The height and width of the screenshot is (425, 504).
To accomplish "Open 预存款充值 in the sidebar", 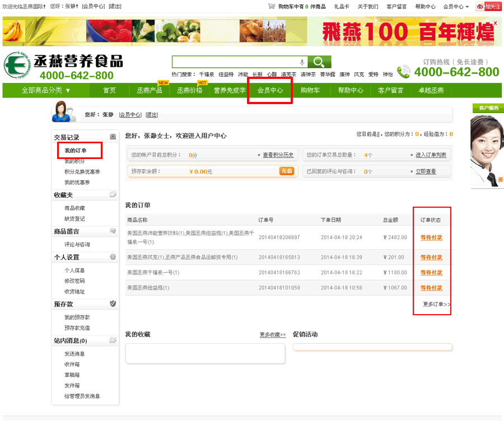I will coord(77,328).
